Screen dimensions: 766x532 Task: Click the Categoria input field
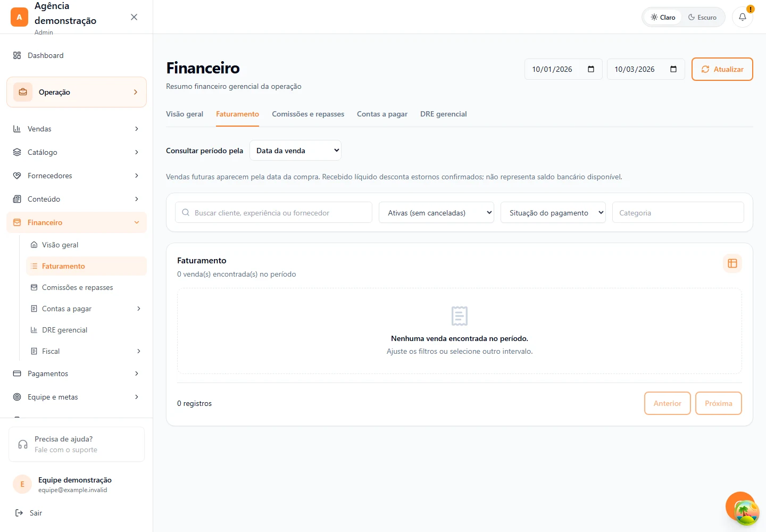(678, 212)
